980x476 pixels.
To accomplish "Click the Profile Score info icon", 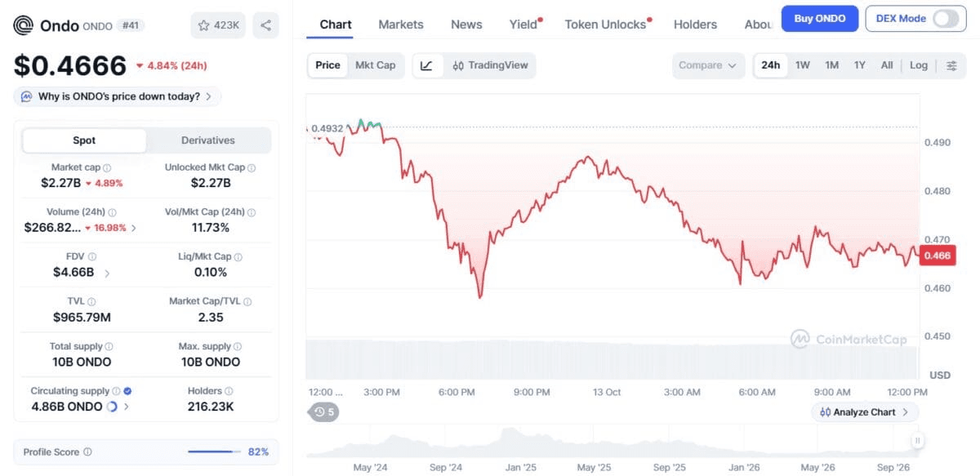I will click(87, 452).
